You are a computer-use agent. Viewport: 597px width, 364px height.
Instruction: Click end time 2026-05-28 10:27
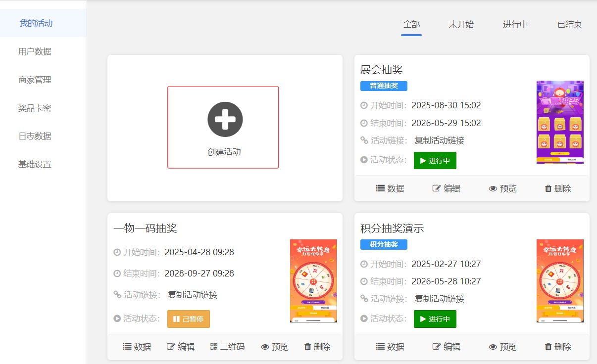(x=446, y=281)
